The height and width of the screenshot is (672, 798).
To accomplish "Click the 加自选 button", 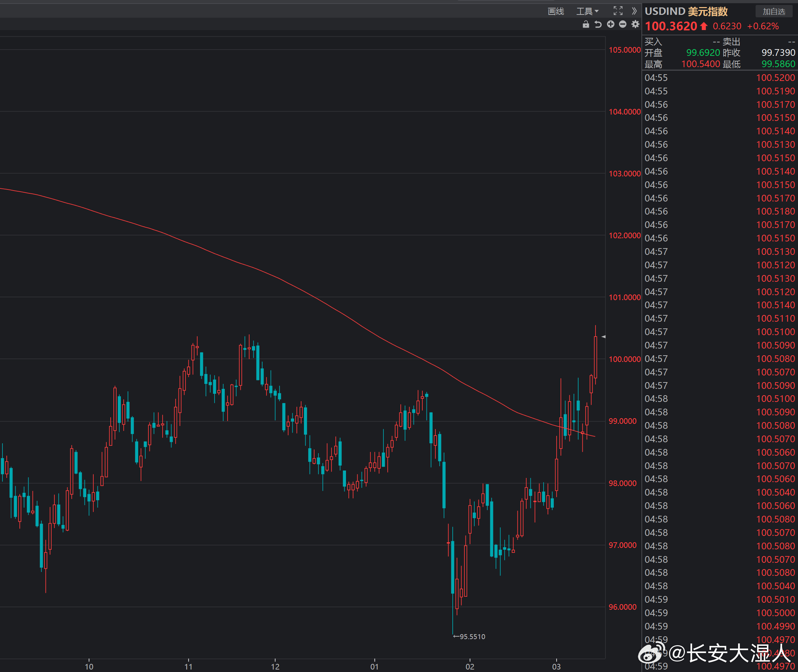I will (774, 11).
